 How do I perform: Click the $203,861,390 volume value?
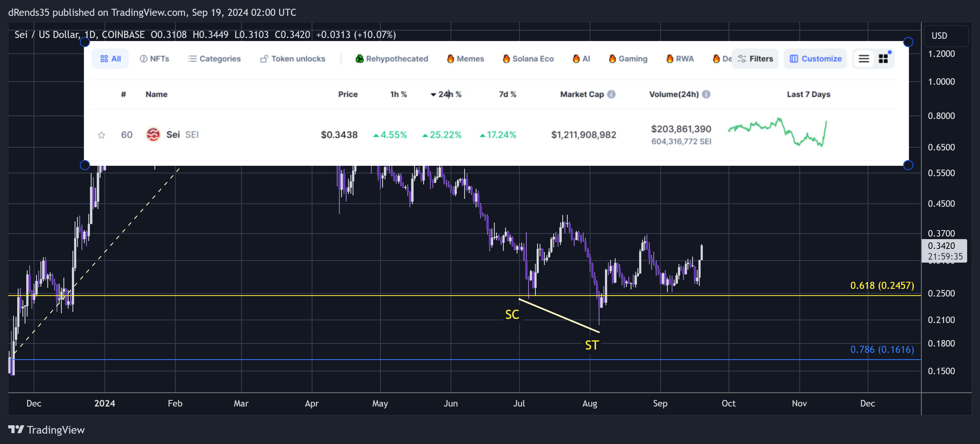click(681, 129)
